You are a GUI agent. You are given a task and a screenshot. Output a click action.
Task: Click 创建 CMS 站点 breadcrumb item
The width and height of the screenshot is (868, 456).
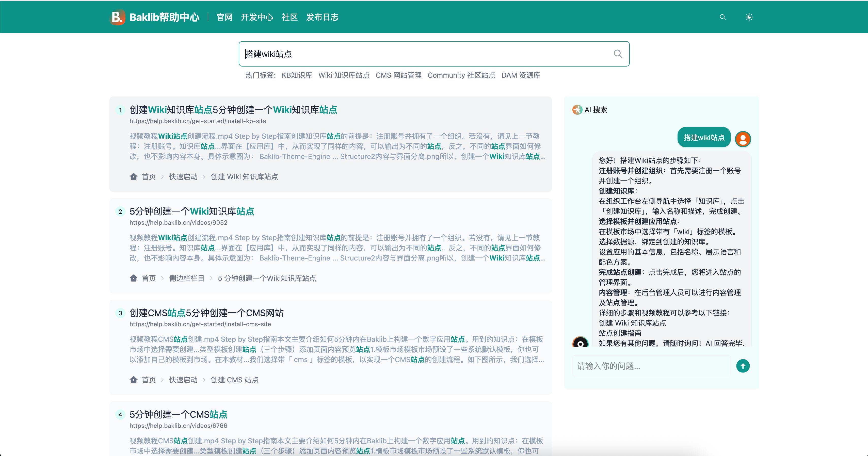click(234, 380)
